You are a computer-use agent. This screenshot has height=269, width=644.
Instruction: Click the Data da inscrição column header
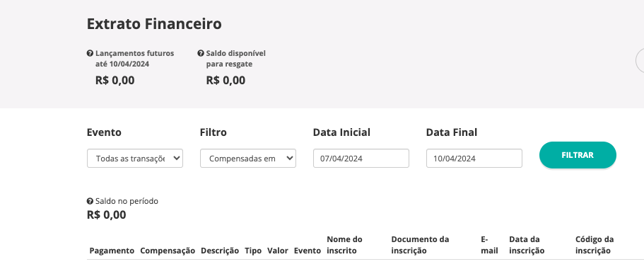(x=527, y=245)
